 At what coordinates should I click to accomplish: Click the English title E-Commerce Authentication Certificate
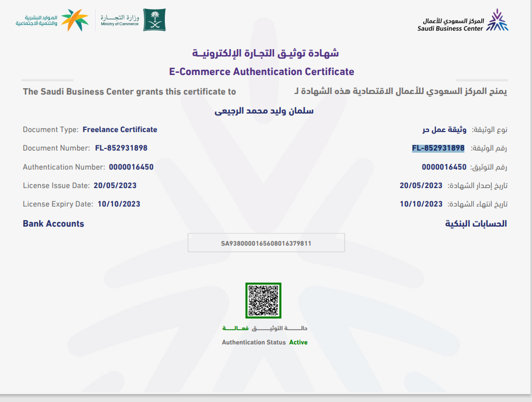[x=262, y=72]
